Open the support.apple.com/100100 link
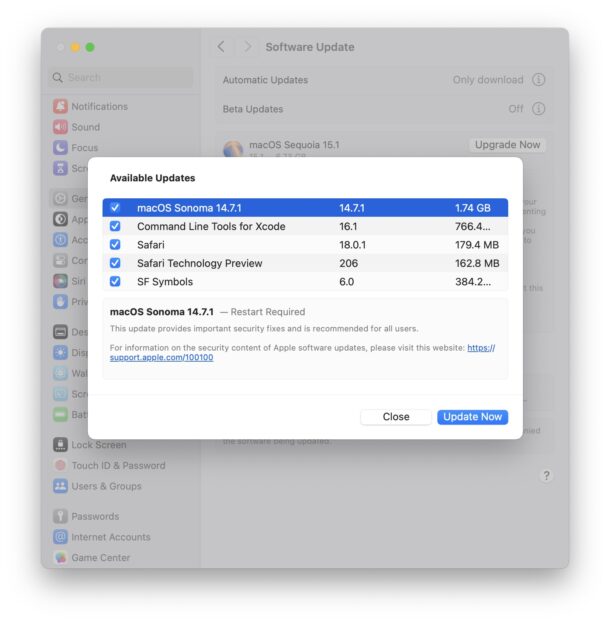The height and width of the screenshot is (623, 610). point(161,357)
